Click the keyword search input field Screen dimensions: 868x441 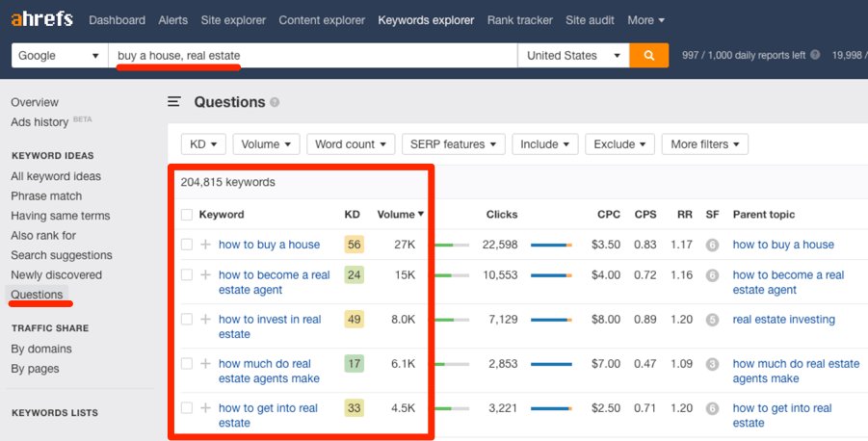click(313, 55)
